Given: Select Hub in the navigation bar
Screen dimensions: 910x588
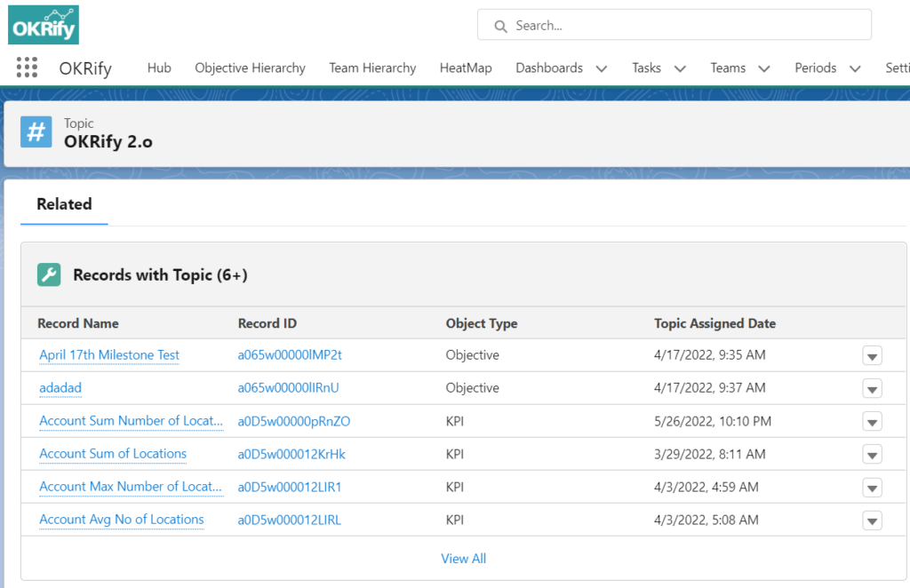Looking at the screenshot, I should [159, 68].
